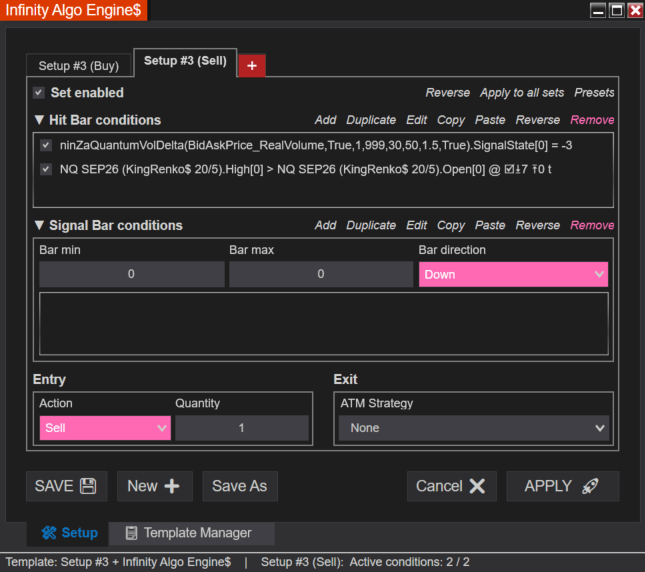645x572 pixels.
Task: Disable the KingRenko High > Open condition
Action: tap(46, 169)
